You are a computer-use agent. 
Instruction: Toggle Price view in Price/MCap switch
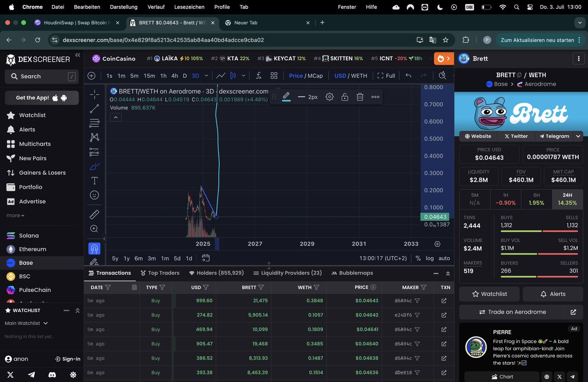(296, 75)
